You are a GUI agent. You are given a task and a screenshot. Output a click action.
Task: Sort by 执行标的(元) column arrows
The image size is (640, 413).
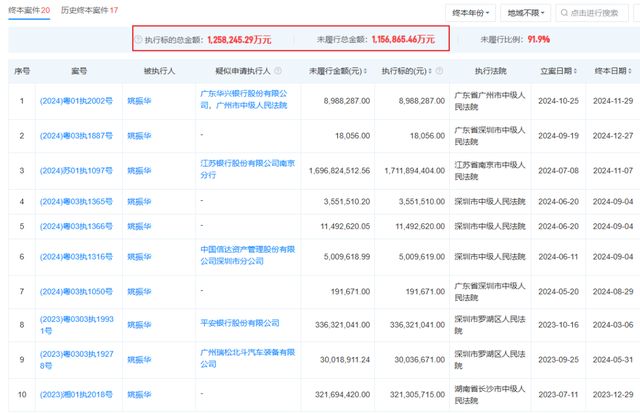click(431, 71)
